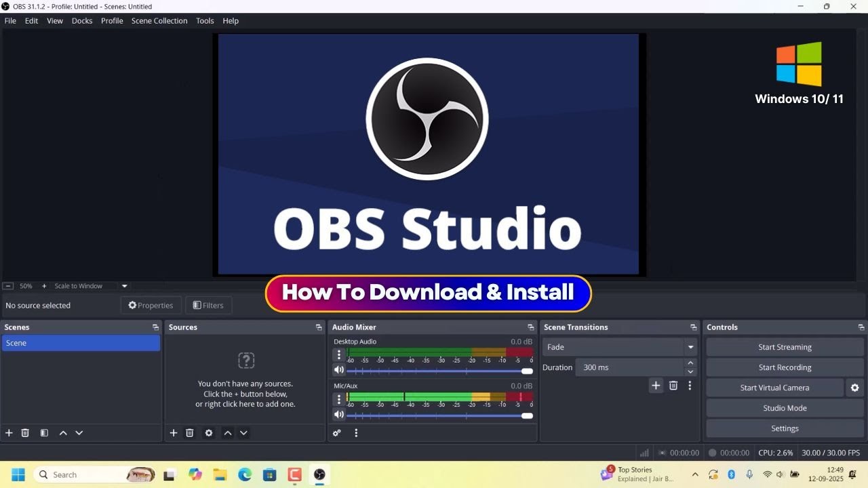
Task: Open transition properties three-dot menu
Action: coord(690,386)
